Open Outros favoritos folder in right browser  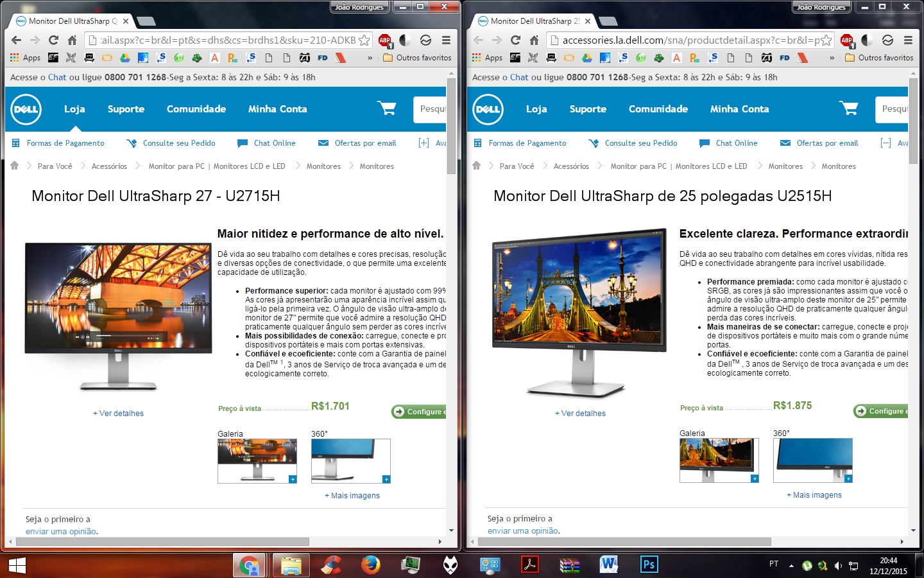(x=879, y=58)
